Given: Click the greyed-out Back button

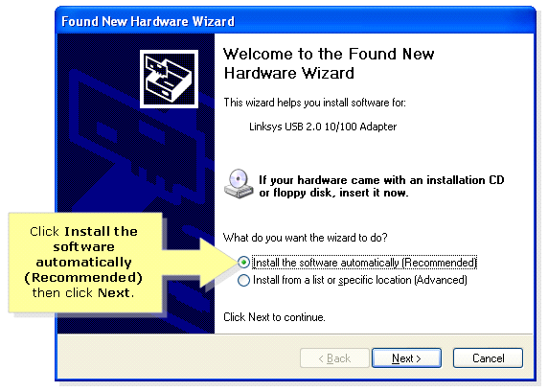Looking at the screenshot, I should point(334,358).
